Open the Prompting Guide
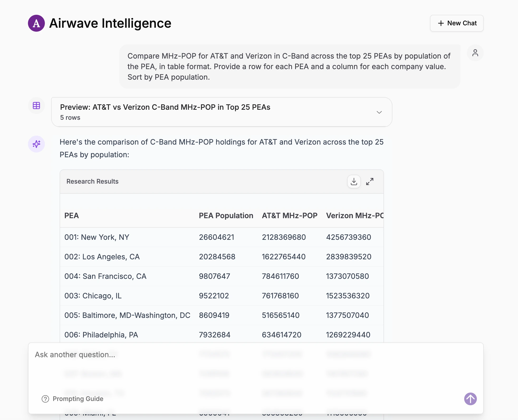This screenshot has width=518, height=420. [78, 399]
